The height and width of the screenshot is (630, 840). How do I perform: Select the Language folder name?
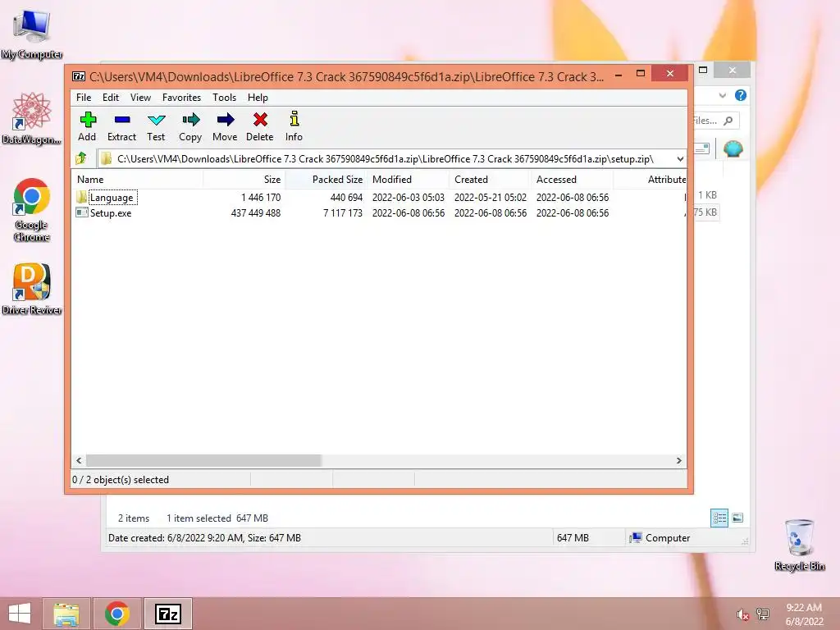112,197
